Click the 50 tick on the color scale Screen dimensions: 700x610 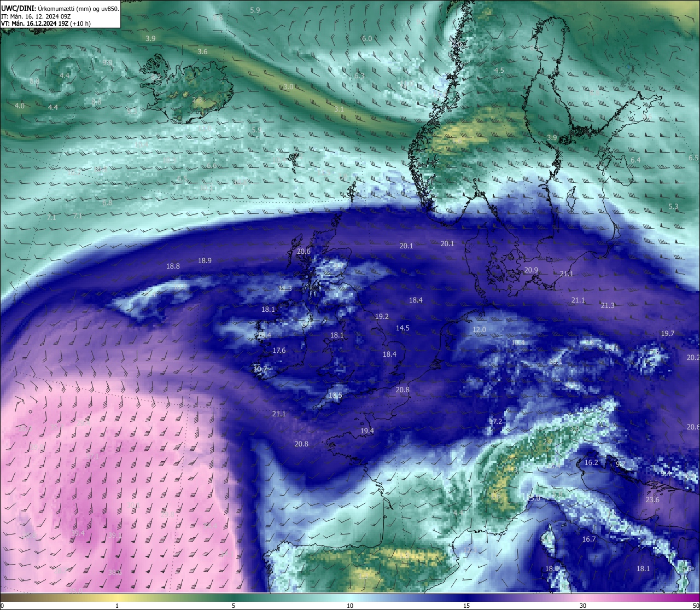coord(696,606)
